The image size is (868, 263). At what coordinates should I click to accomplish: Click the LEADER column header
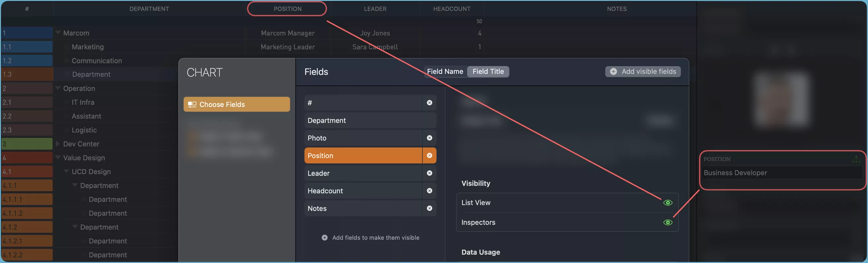(375, 9)
